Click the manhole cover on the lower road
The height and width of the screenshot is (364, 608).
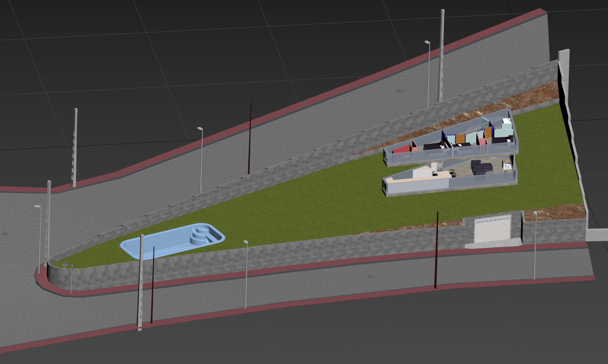click(371, 276)
